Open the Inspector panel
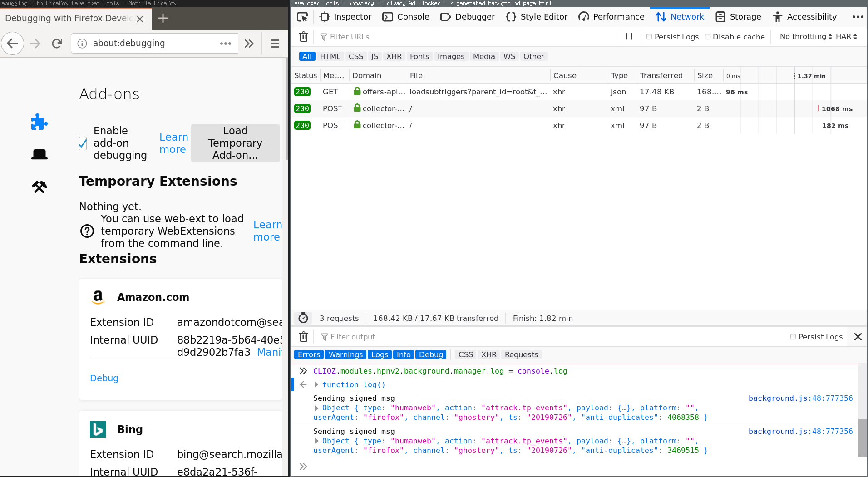This screenshot has height=477, width=868. coord(346,17)
